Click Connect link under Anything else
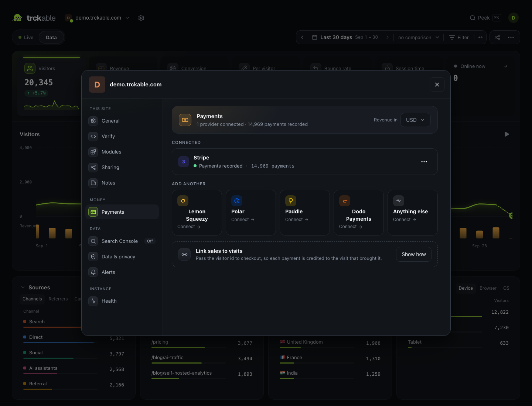 [405, 220]
